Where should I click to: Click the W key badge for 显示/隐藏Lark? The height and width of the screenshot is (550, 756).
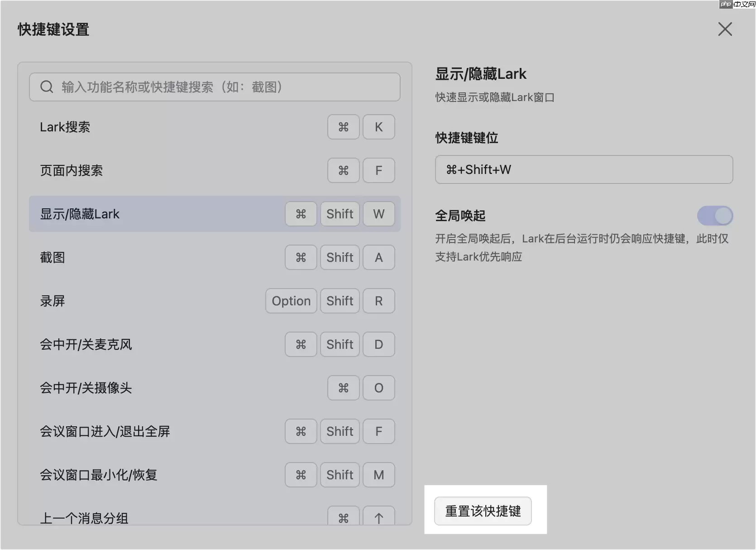point(378,213)
